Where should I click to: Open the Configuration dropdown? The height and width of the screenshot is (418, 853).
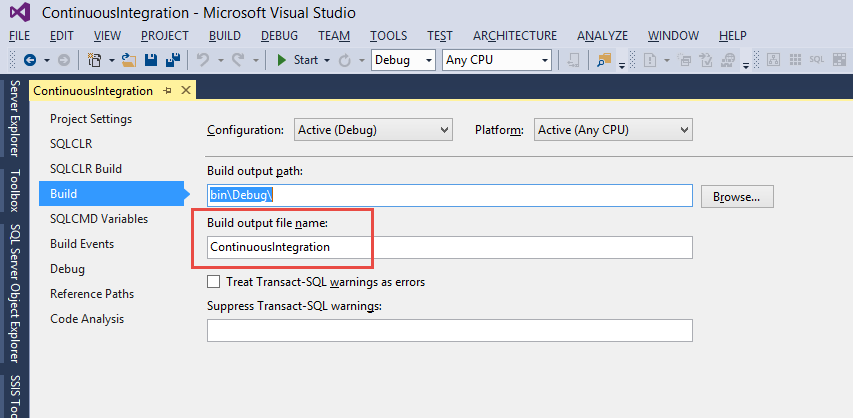374,130
